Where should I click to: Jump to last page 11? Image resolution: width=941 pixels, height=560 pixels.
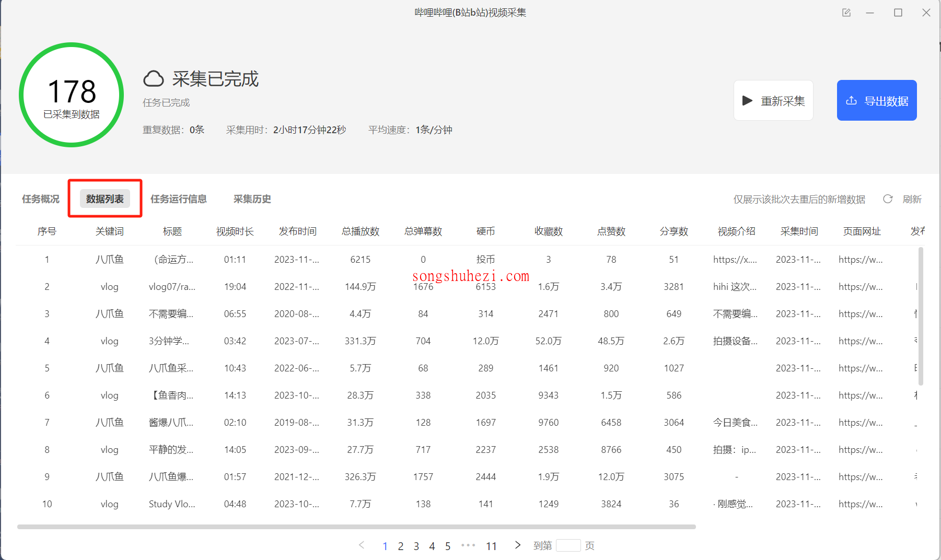pos(491,546)
